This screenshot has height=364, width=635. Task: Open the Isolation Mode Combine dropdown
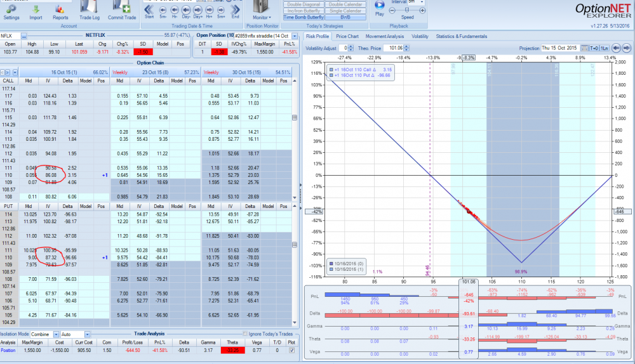[x=57, y=334]
